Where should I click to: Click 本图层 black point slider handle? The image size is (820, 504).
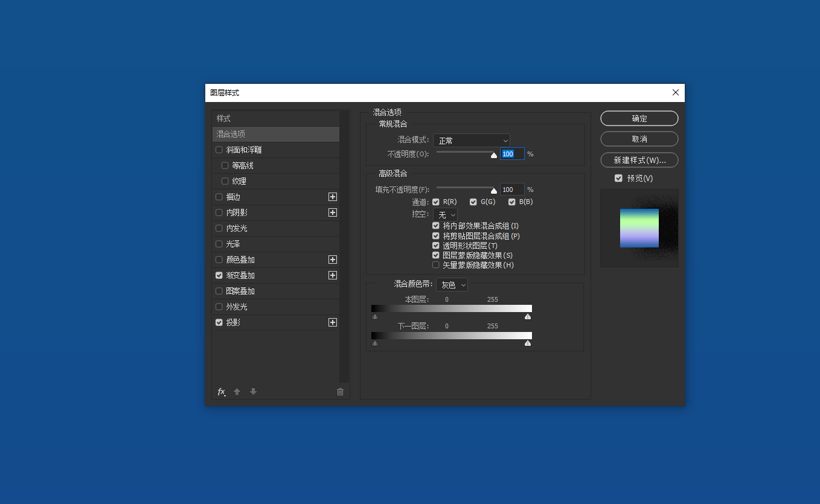coord(375,316)
